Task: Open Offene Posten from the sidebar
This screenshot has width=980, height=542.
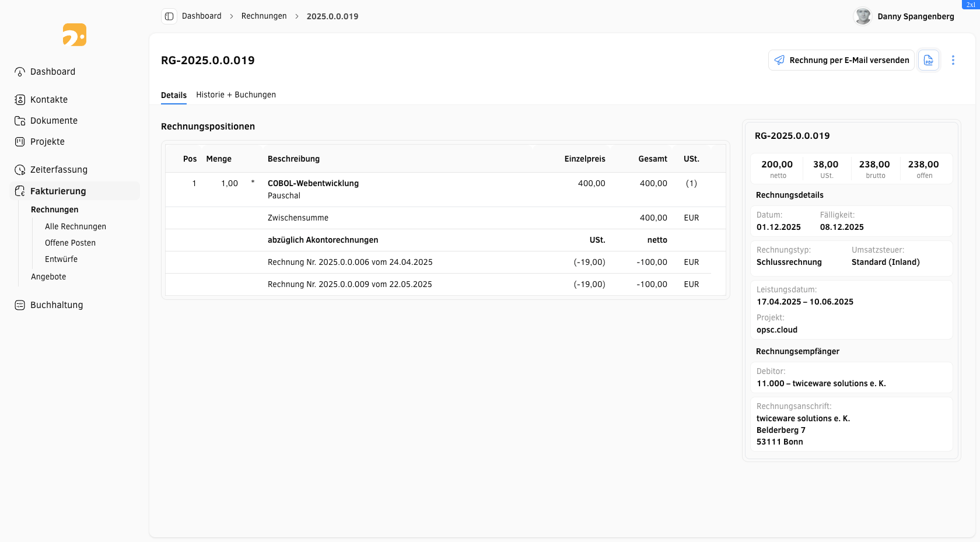Action: [70, 242]
